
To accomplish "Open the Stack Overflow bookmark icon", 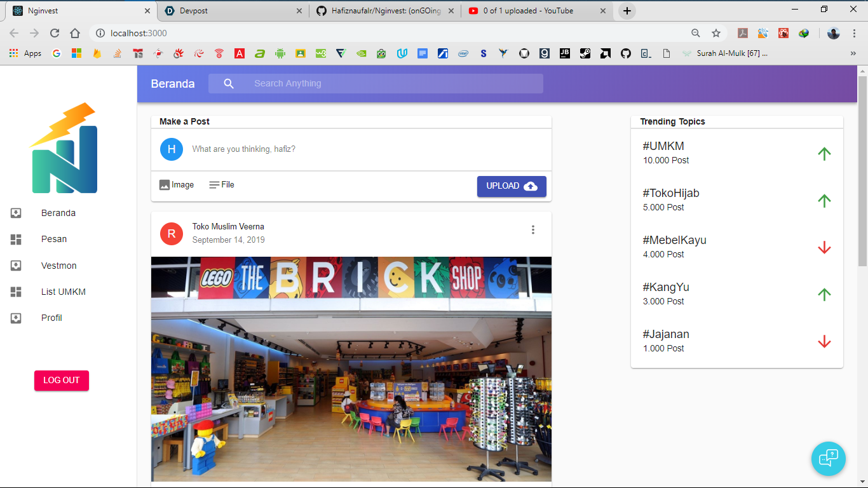I will coord(118,53).
